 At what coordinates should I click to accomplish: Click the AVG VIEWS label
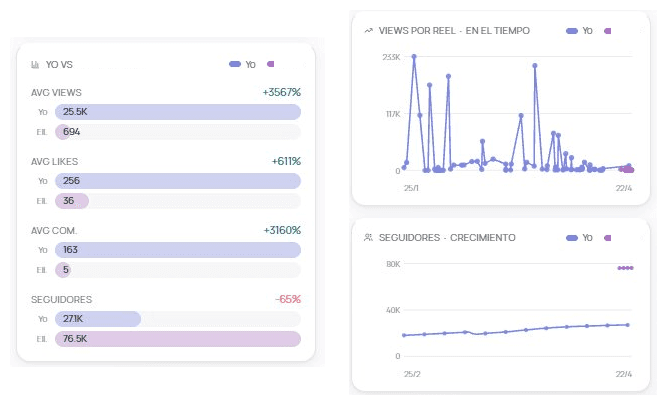pyautogui.click(x=56, y=92)
